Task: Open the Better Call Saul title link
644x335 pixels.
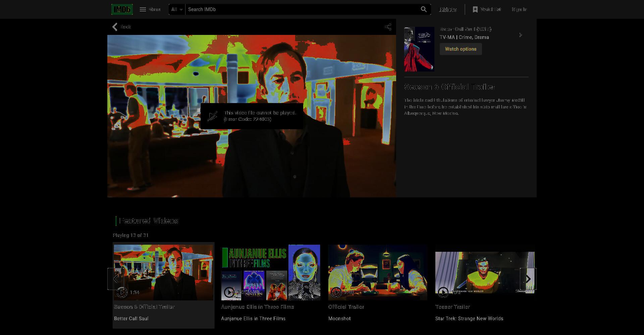Action: pyautogui.click(x=466, y=29)
